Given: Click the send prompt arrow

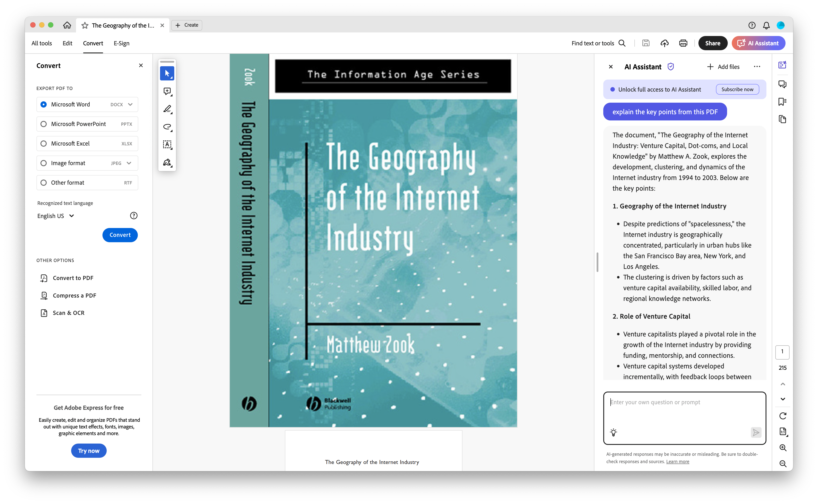Looking at the screenshot, I should tap(756, 432).
